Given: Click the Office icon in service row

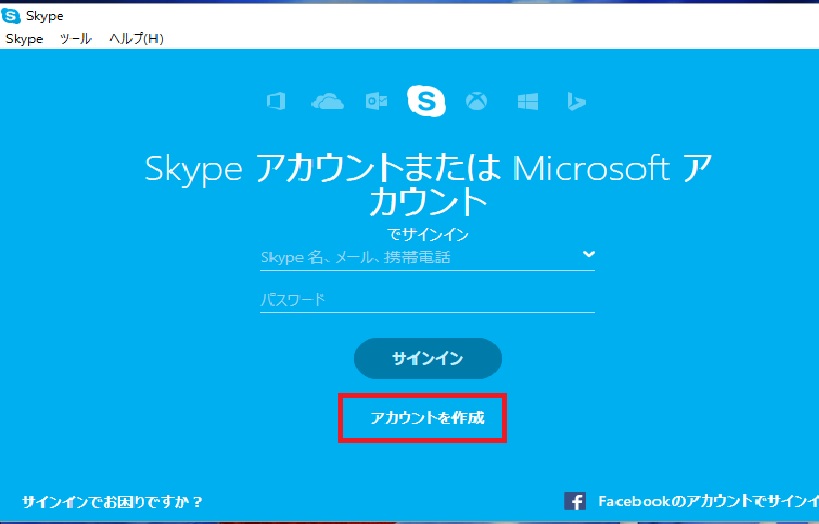Looking at the screenshot, I should click(276, 101).
